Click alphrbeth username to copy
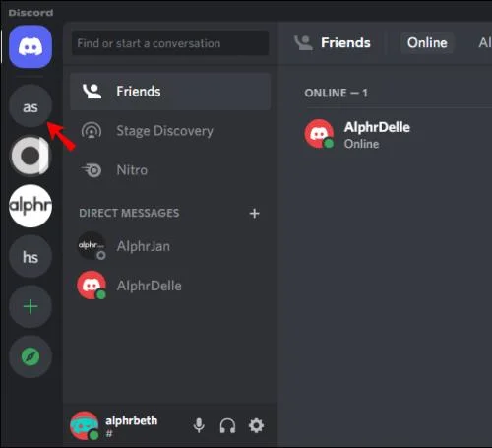Viewport: 492px width, 448px height. point(131,420)
